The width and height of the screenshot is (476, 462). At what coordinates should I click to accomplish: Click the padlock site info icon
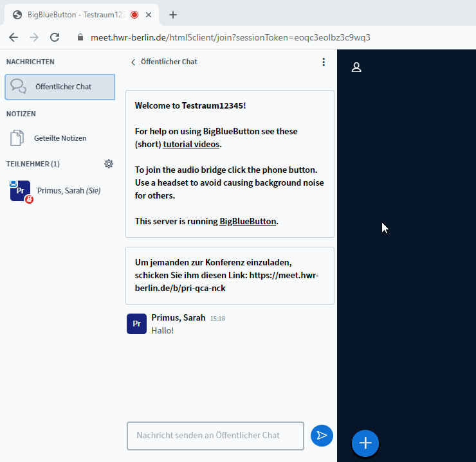pos(80,38)
